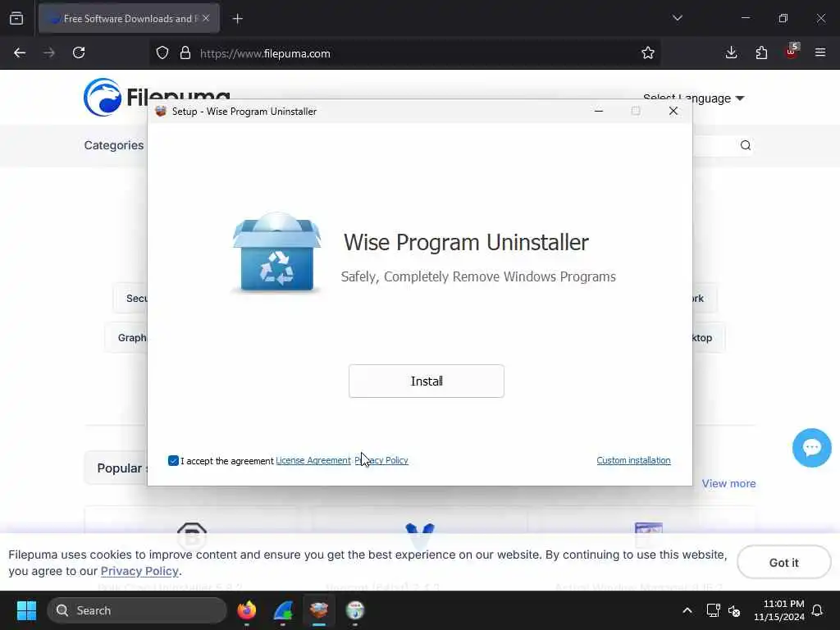
Task: Go back in Firefox browser
Action: click(20, 53)
